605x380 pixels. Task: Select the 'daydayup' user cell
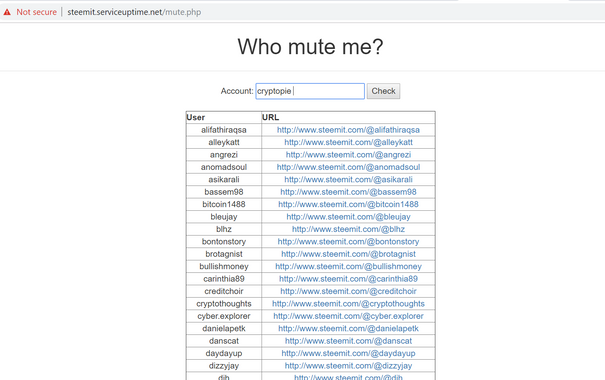(224, 353)
